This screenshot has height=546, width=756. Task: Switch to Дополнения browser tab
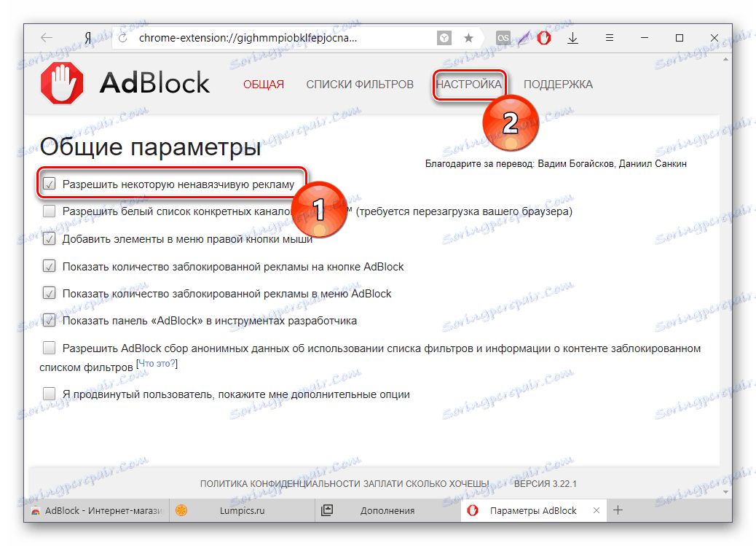point(387,510)
